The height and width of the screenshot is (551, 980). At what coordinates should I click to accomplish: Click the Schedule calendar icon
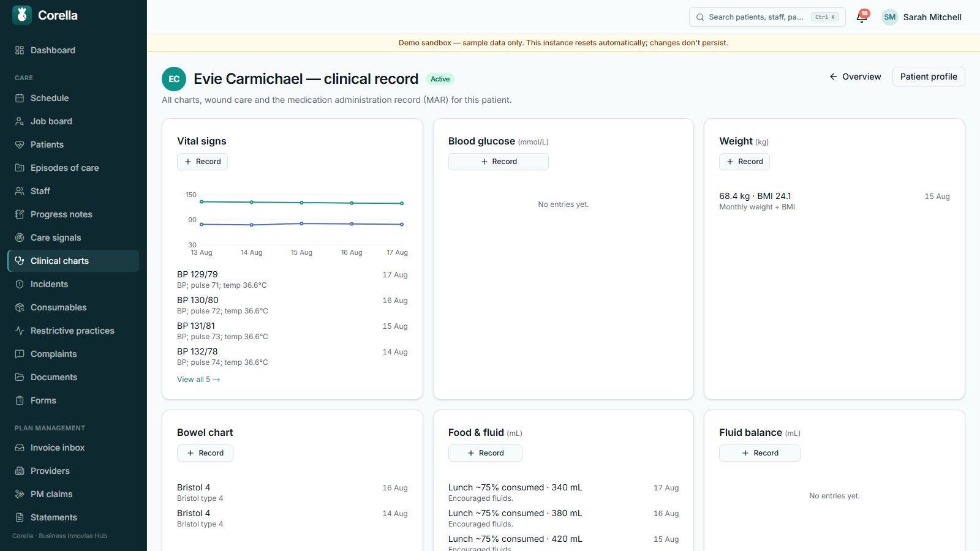(x=20, y=98)
